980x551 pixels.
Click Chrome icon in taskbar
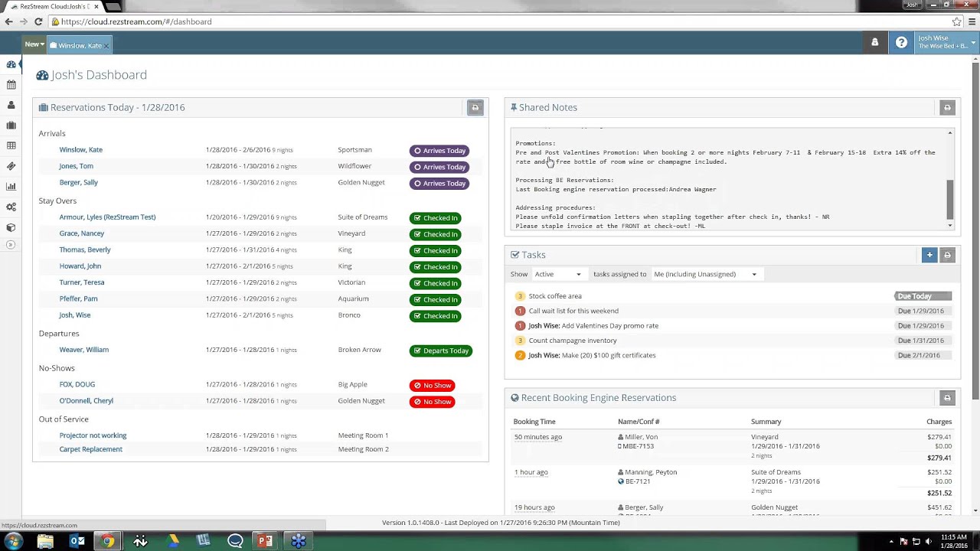108,541
